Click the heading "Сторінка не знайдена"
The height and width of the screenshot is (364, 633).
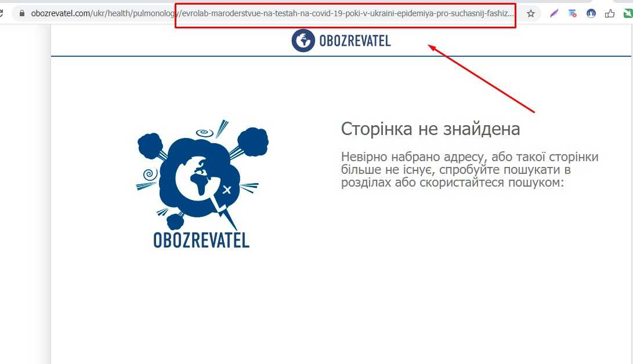tap(431, 129)
